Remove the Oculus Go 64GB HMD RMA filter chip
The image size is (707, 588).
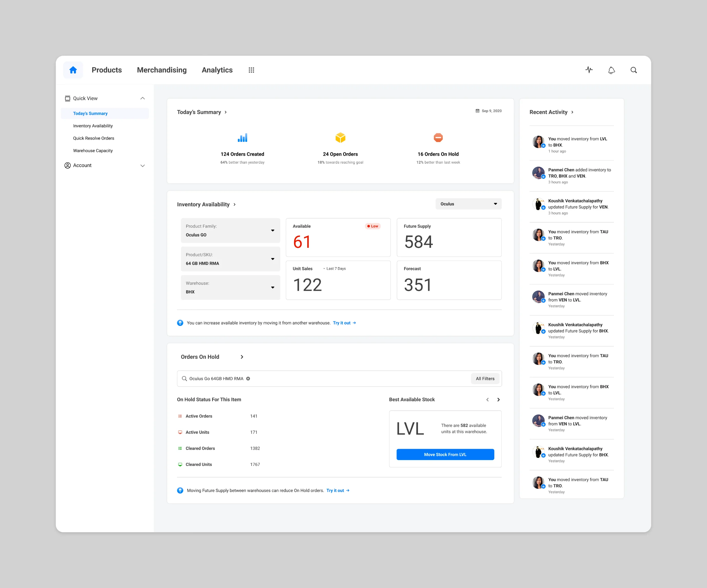click(x=248, y=378)
